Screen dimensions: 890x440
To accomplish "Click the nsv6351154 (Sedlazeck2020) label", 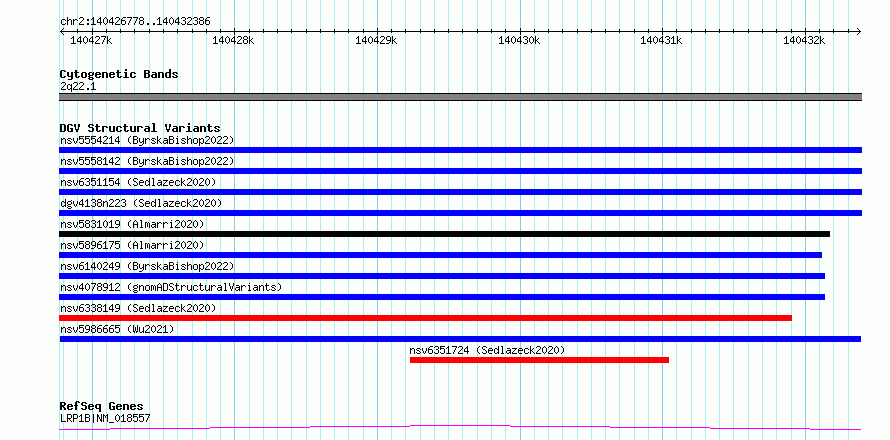I will pos(138,182).
